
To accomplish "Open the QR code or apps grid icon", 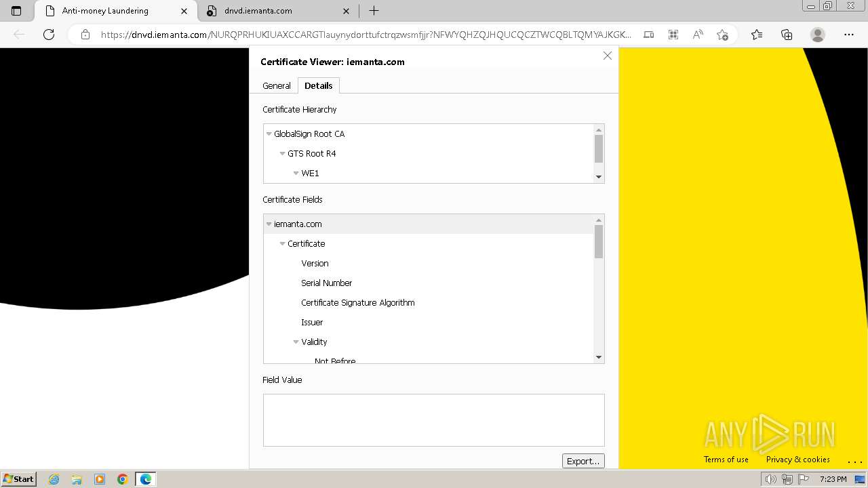I will click(673, 35).
